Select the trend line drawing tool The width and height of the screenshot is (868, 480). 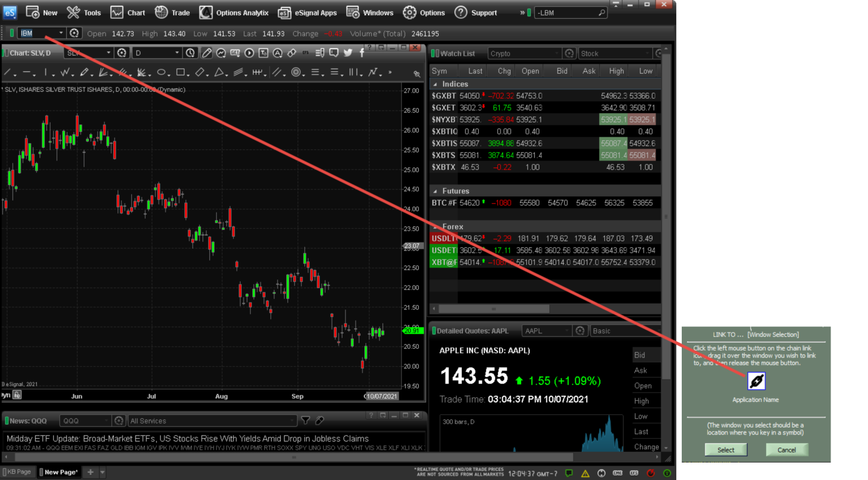[7, 72]
